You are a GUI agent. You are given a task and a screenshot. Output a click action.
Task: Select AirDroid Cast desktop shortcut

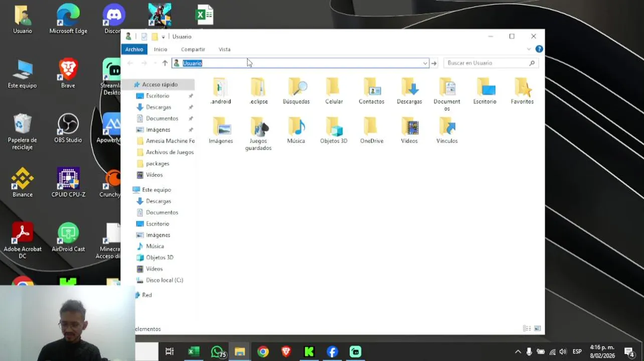click(68, 238)
